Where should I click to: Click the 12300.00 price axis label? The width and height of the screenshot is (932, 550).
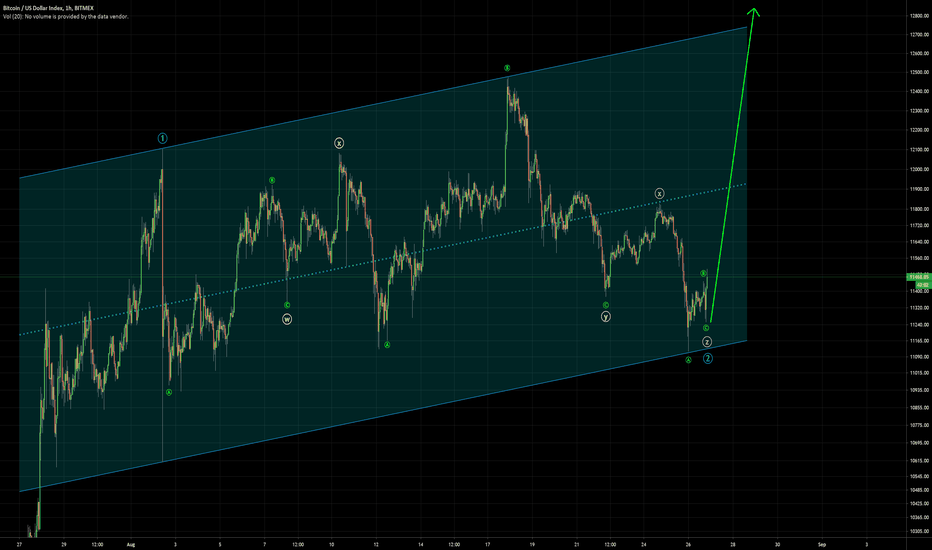coord(919,111)
